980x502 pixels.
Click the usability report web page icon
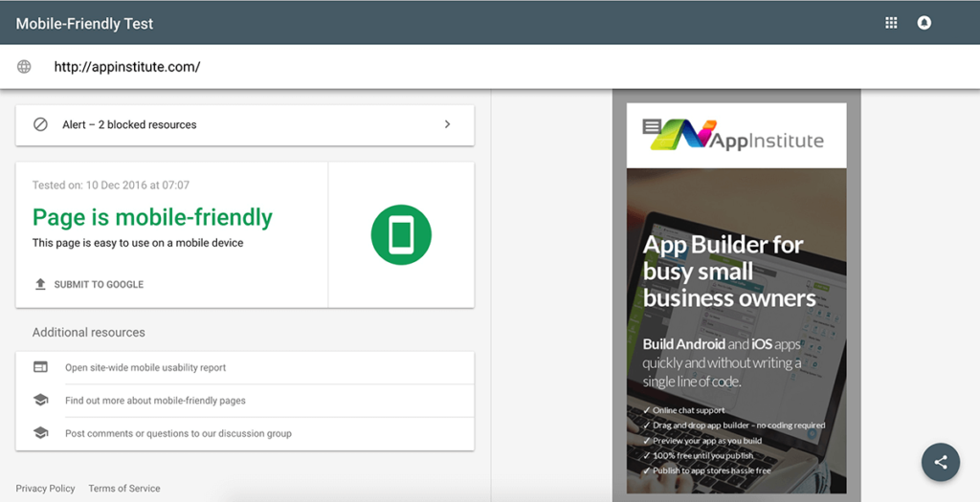pyautogui.click(x=40, y=367)
